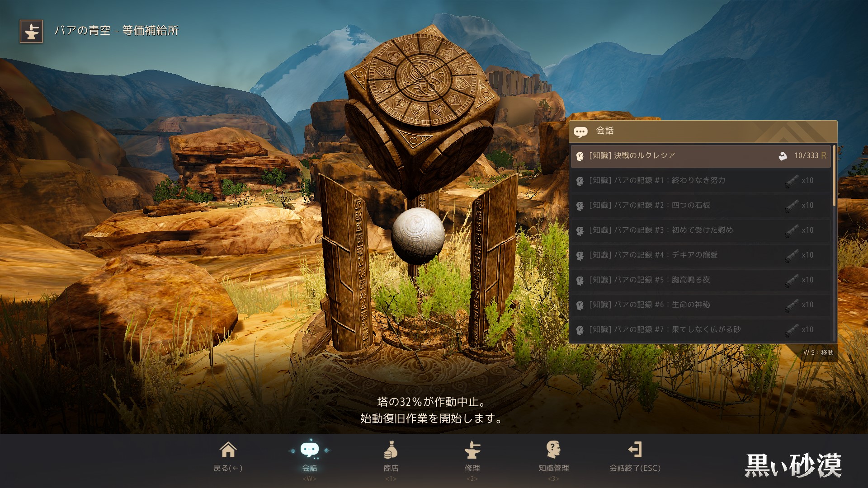
Task: Click knowledge icon on バアの記録 #4 row
Action: point(580,255)
